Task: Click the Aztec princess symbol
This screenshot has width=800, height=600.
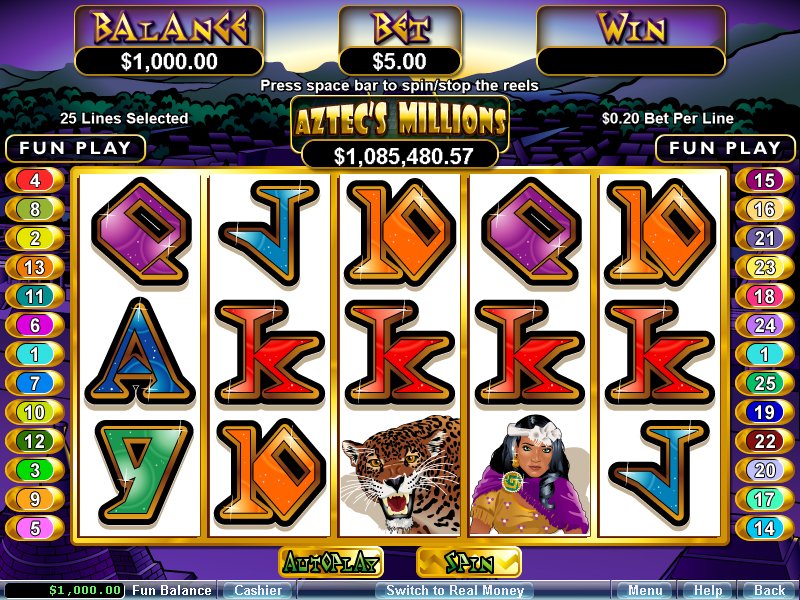Action: tap(530, 474)
